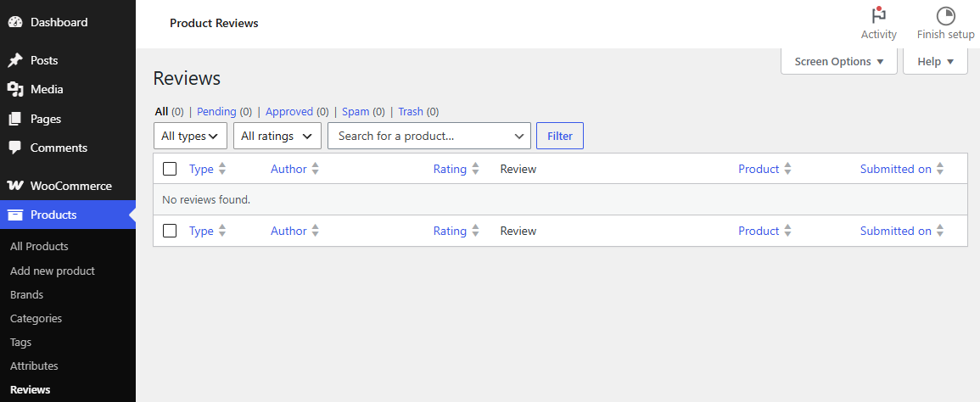The image size is (980, 402).
Task: Click sort arrows beside footer Type column
Action: pyautogui.click(x=221, y=231)
